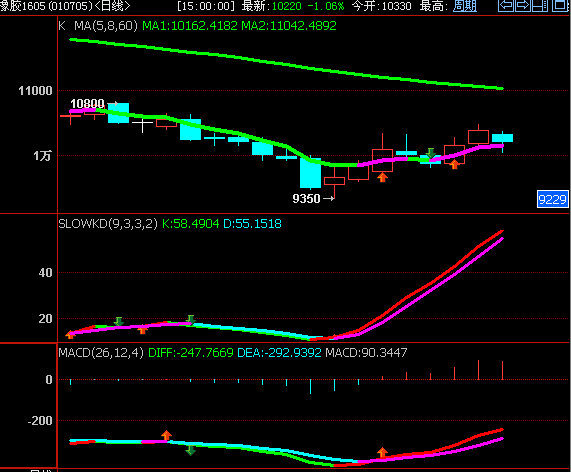Select the 10800 high price marker
This screenshot has width=571, height=472.
click(94, 103)
